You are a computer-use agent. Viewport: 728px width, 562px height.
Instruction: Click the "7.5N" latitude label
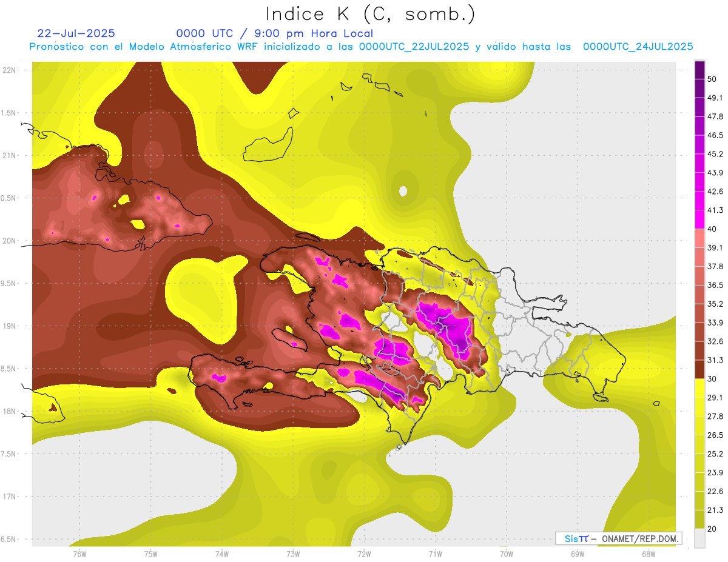click(8, 454)
